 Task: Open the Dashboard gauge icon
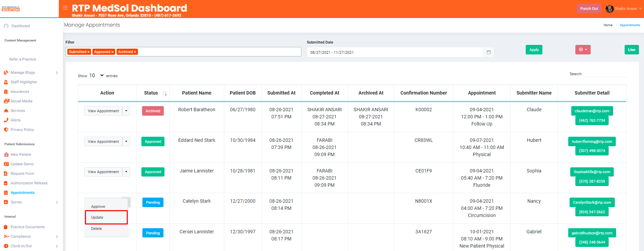coord(6,26)
